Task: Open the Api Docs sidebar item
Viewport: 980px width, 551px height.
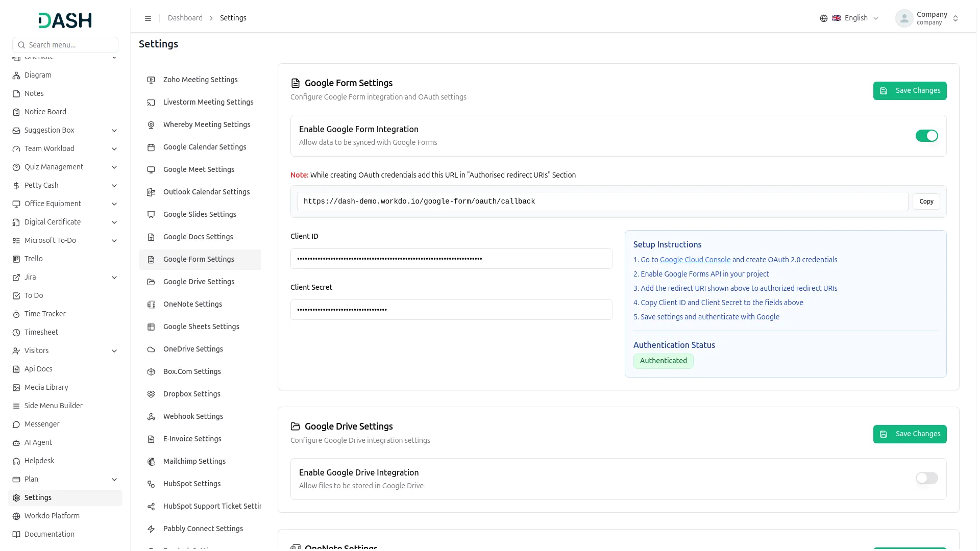Action: click(65, 369)
